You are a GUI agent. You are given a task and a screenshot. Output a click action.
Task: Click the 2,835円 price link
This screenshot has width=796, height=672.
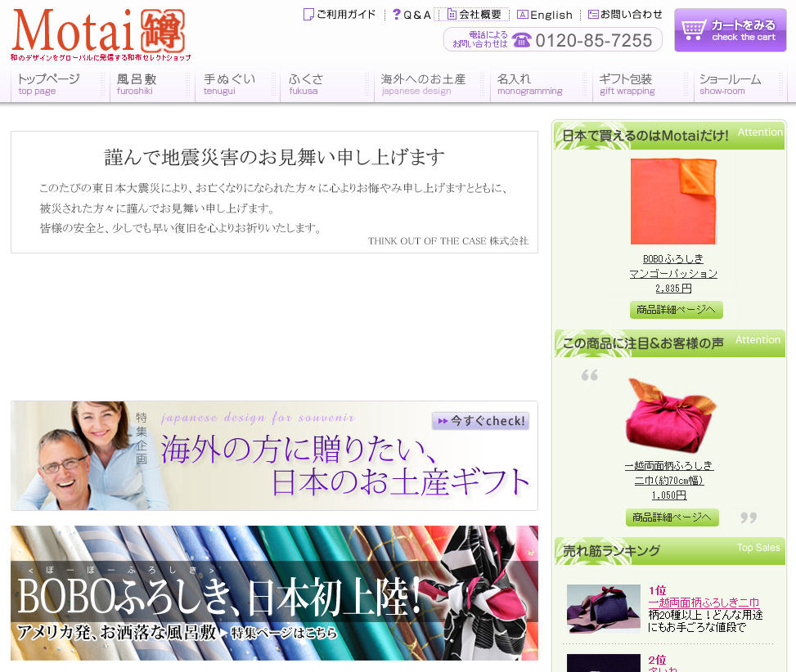[673, 289]
